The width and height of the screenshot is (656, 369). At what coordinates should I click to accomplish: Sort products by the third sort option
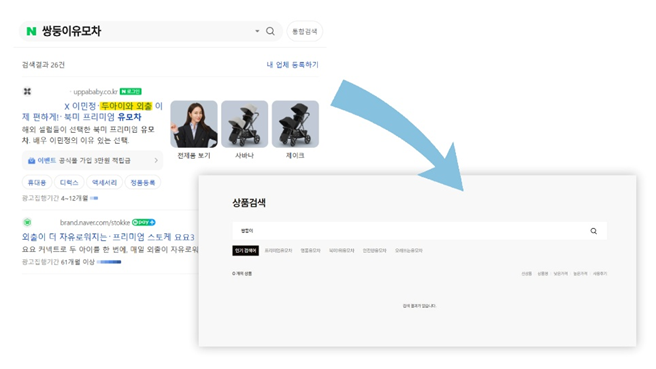[x=561, y=274]
